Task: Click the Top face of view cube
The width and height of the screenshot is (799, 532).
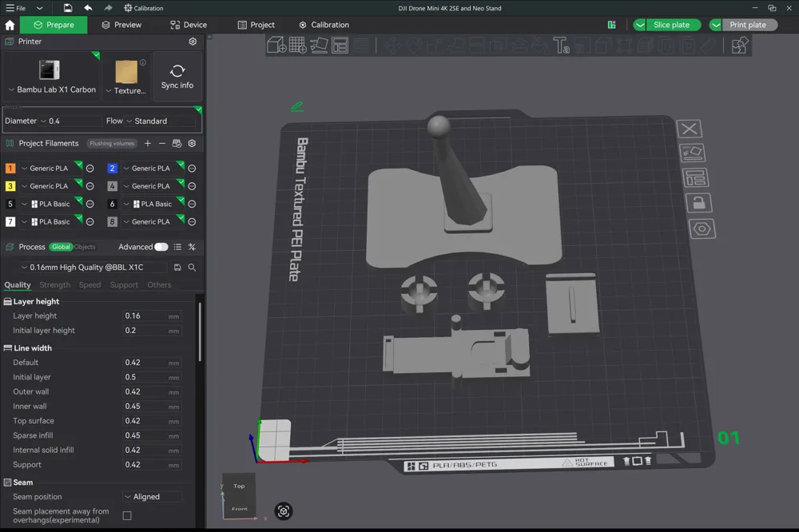Action: pos(239,486)
